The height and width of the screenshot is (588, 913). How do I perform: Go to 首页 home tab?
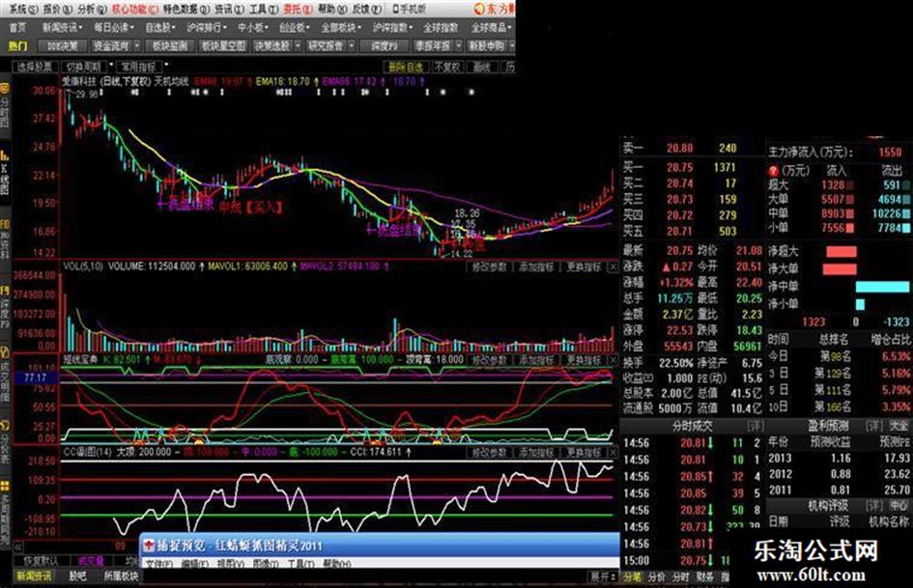[18, 27]
